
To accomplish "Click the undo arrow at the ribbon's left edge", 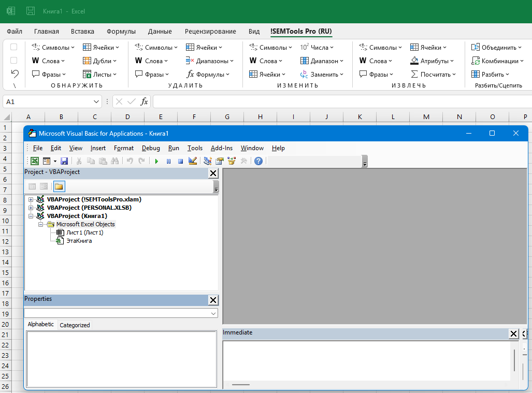I will click(x=15, y=74).
